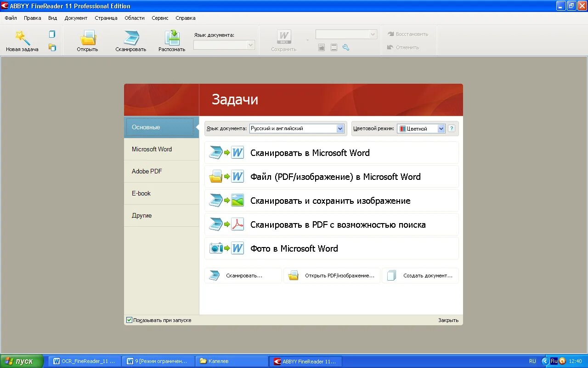Click the taskbar clock 12:40
Screen dimensions: 588x368
click(x=576, y=361)
